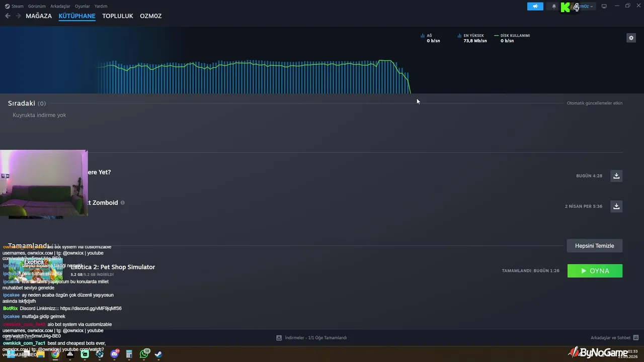Click the info icon next to Zomboid title
Screen dimensions: 644x362
(122, 203)
